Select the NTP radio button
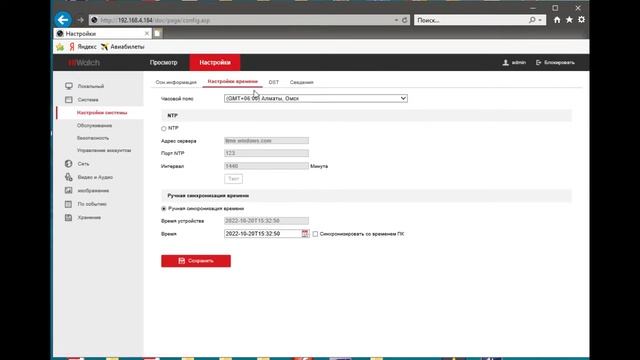The image size is (640, 360). [x=164, y=129]
